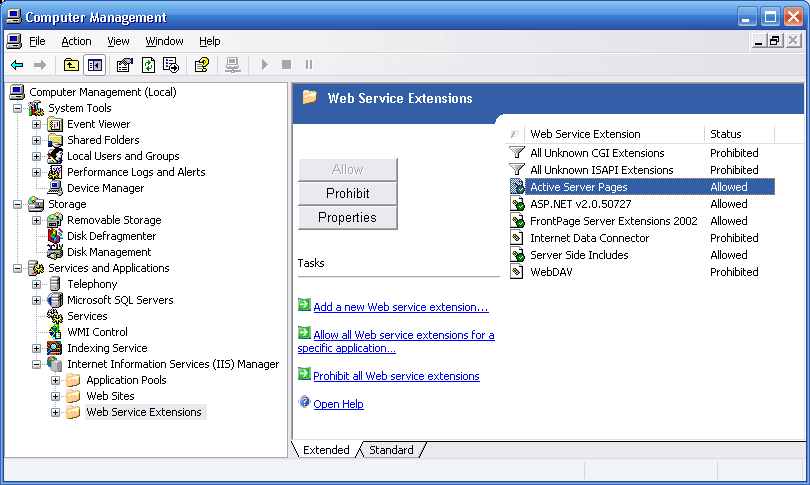
Task: Select the Indexing Service icon
Action: (55, 348)
